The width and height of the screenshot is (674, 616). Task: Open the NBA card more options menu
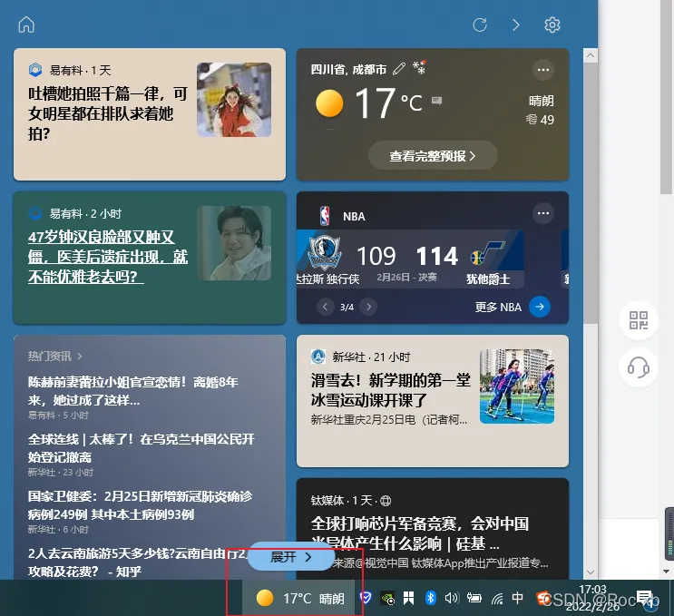coord(542,213)
